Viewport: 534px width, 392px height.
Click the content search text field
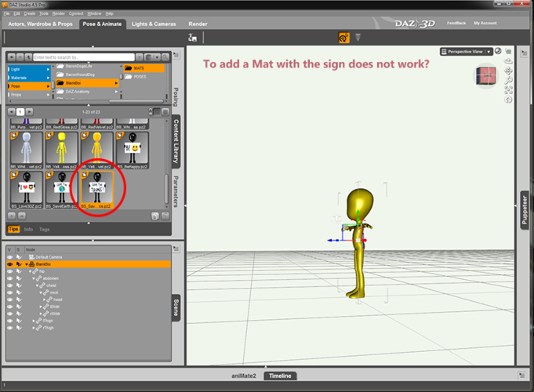click(x=84, y=57)
